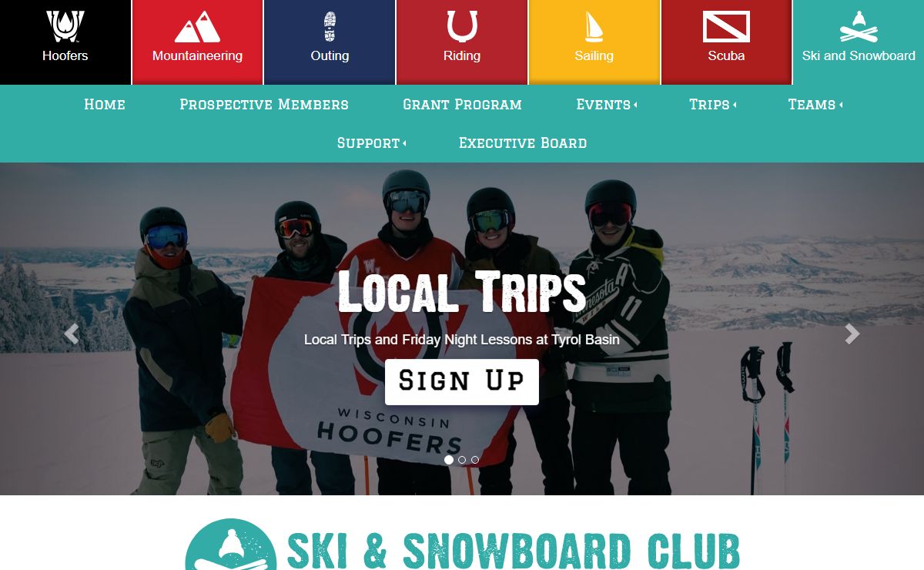Open the Prospective Members page
The image size is (924, 570).
[x=264, y=105]
